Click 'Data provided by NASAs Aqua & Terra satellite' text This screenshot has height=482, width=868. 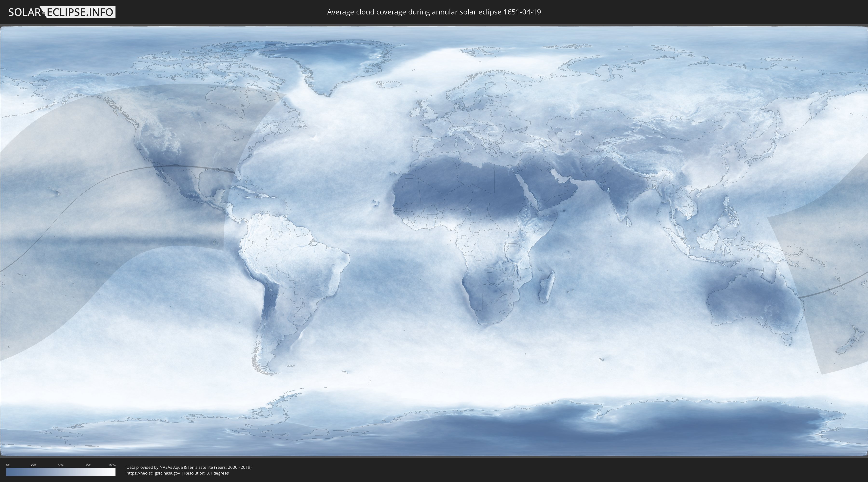170,467
